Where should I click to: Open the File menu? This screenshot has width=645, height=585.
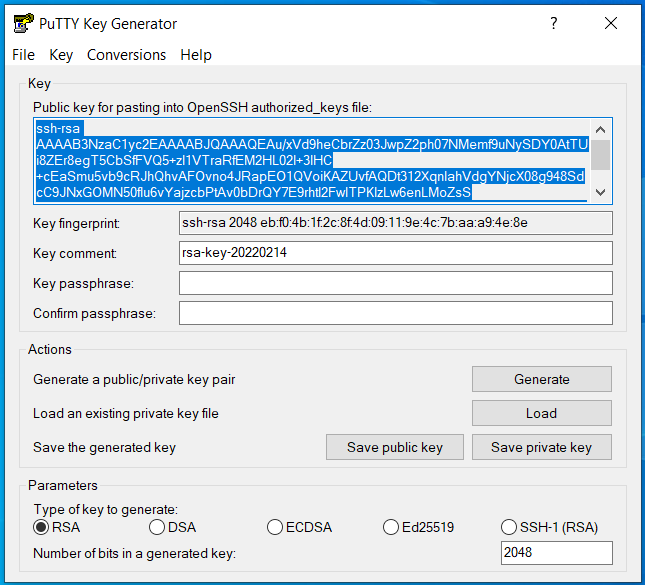(x=23, y=55)
